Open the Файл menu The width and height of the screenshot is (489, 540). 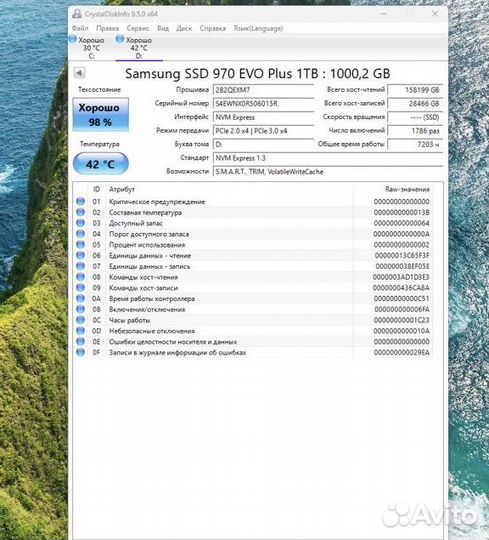[80, 28]
